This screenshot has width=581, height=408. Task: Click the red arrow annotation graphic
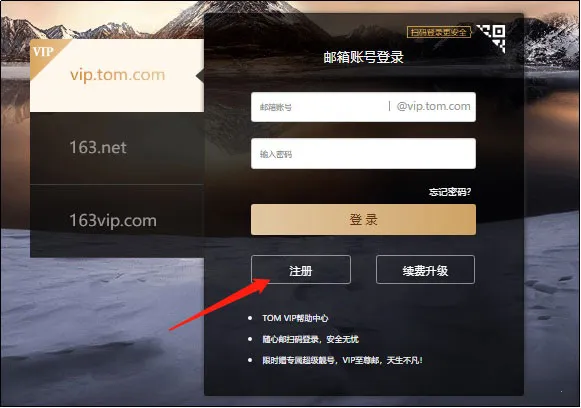pyautogui.click(x=220, y=304)
